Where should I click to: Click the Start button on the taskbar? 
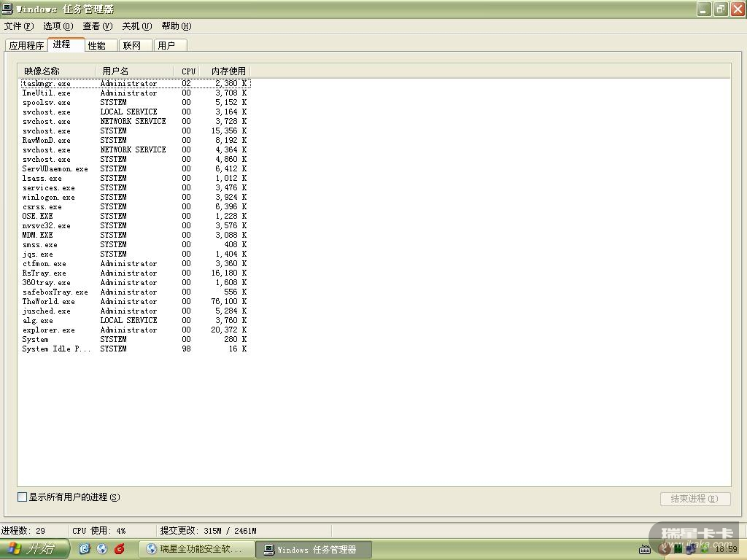tap(34, 549)
